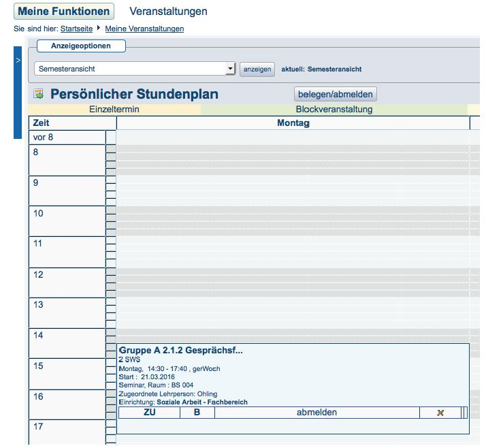Select the Montag column header
Viewport: 486px width, 448px height.
(x=293, y=123)
